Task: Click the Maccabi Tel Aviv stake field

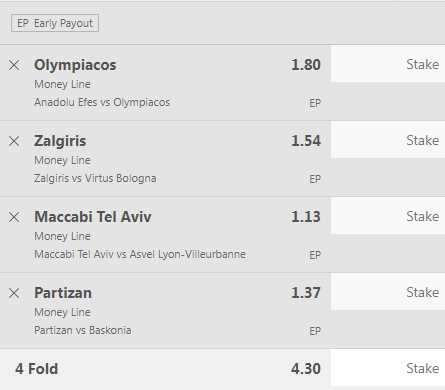Action: tap(388, 216)
